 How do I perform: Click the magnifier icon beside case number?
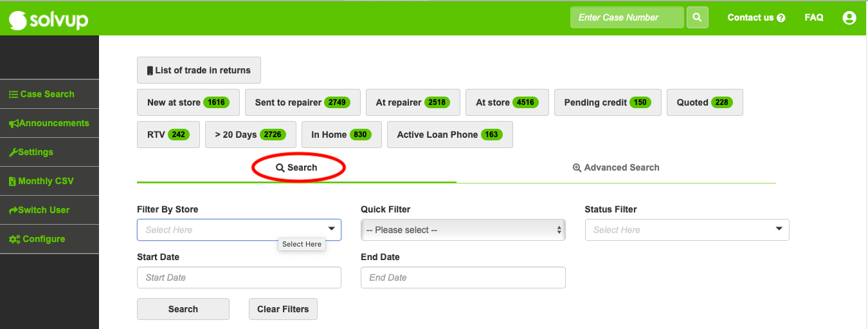698,17
